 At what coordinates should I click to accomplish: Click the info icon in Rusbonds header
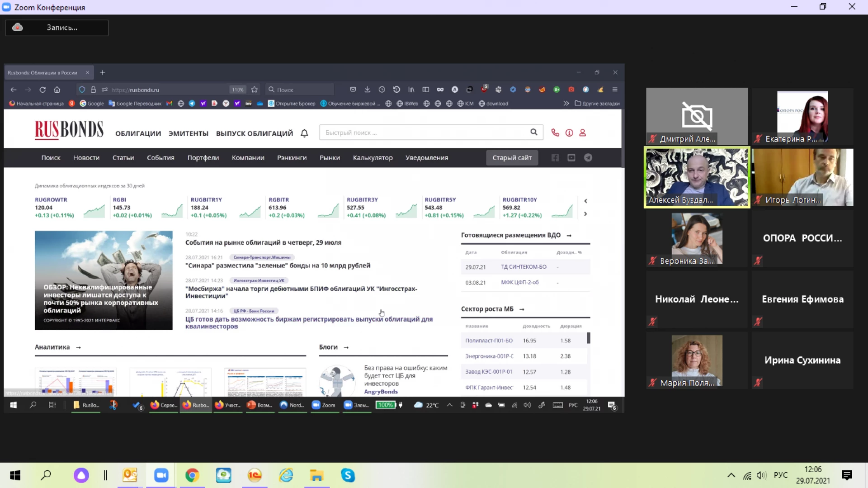[569, 133]
